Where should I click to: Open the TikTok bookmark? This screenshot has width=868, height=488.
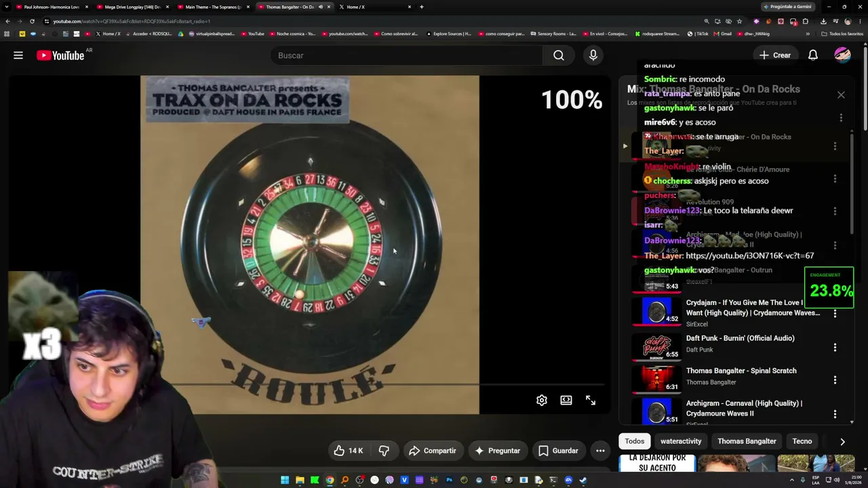(x=698, y=33)
